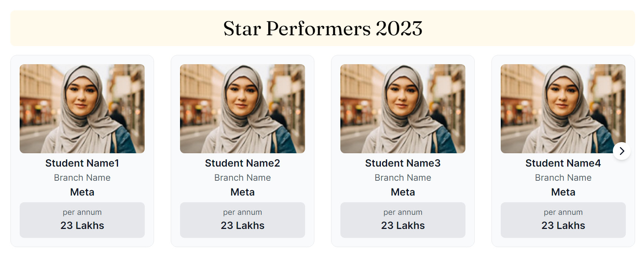Click Meta company on second card
Screen dimensions: 644x259
pos(242,192)
